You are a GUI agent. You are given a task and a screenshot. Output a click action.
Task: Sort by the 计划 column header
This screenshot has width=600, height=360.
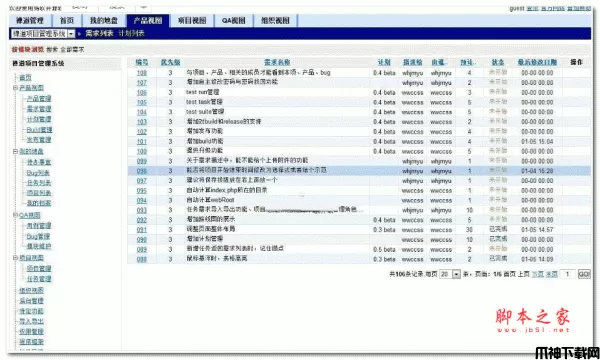384,62
